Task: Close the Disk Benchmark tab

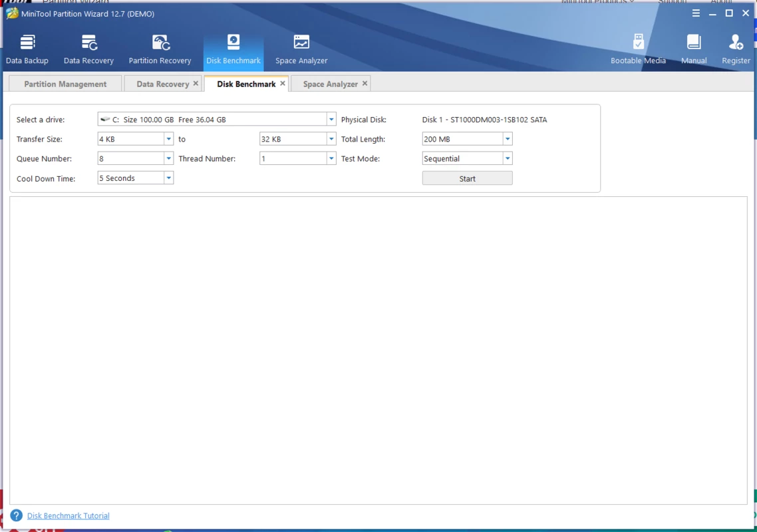Action: tap(283, 84)
